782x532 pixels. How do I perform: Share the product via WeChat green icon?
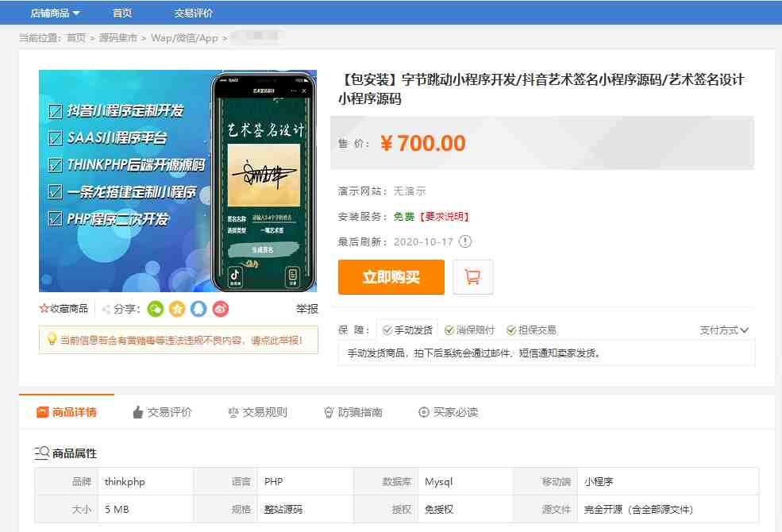(x=156, y=309)
